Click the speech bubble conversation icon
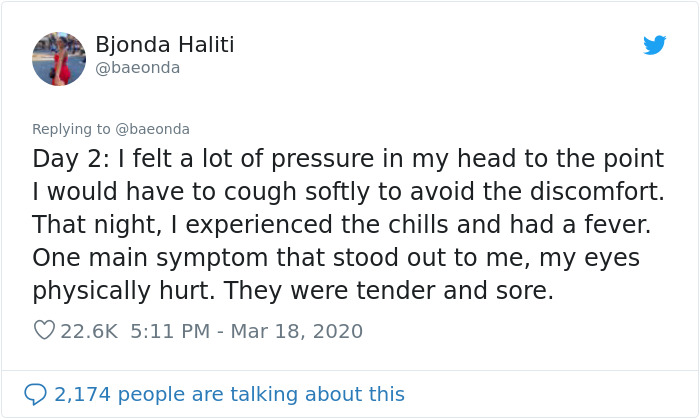 [35, 394]
